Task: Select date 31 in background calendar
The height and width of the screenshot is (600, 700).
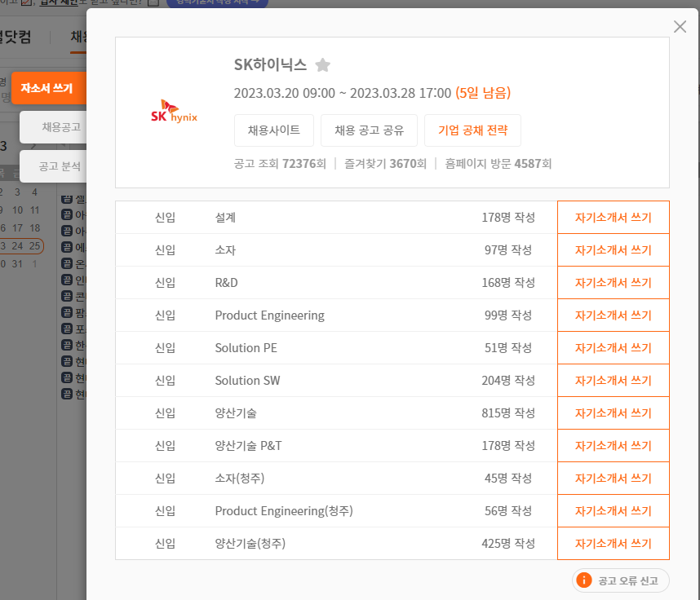Action: coord(17,264)
